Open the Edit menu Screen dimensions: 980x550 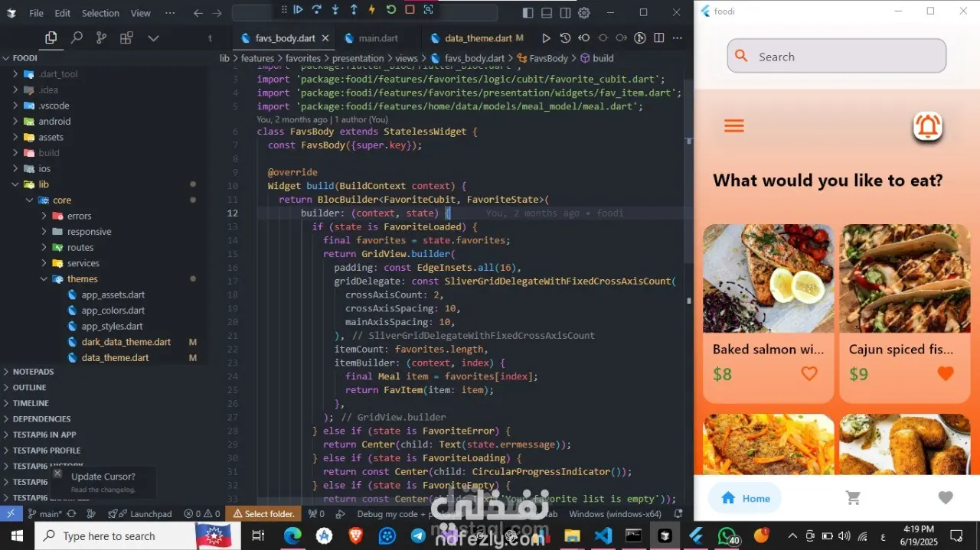pyautogui.click(x=63, y=13)
